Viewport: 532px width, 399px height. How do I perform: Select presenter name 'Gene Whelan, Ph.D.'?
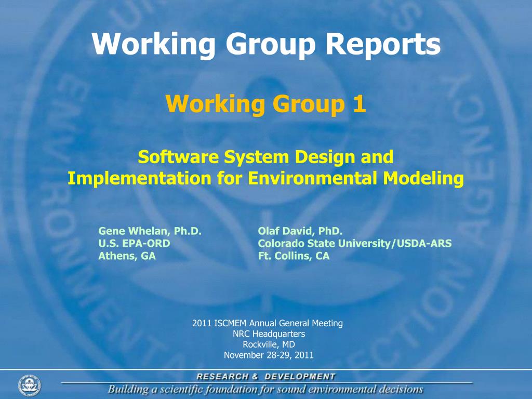[150, 231]
